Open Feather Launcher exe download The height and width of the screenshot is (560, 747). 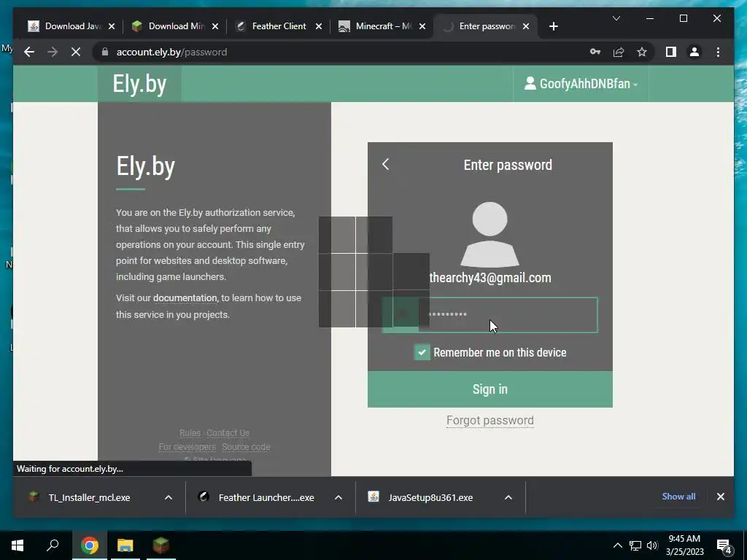click(x=266, y=497)
